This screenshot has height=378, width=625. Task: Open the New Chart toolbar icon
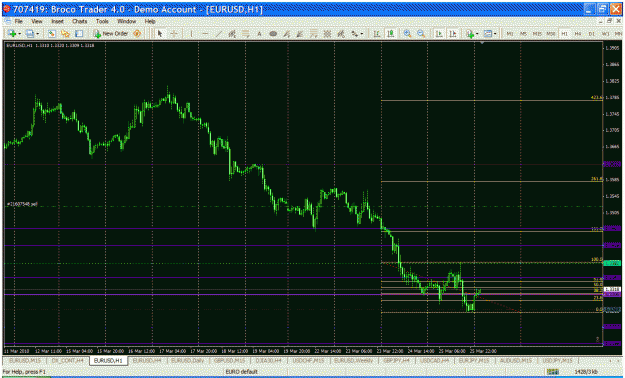click(x=12, y=34)
